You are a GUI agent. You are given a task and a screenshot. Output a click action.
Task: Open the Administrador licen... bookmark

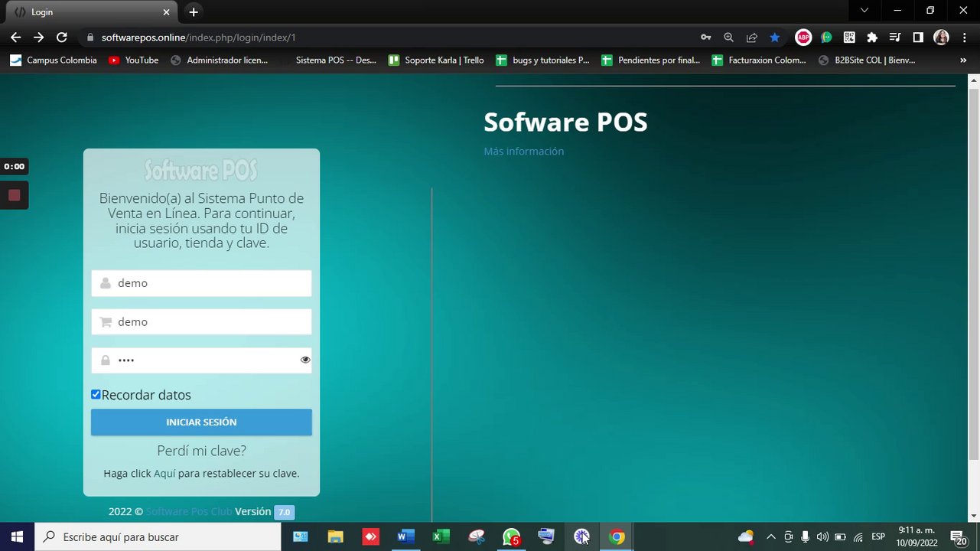[219, 60]
